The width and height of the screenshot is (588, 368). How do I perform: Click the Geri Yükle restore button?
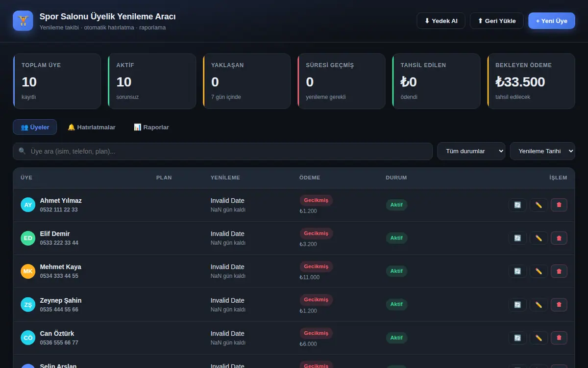pyautogui.click(x=497, y=21)
